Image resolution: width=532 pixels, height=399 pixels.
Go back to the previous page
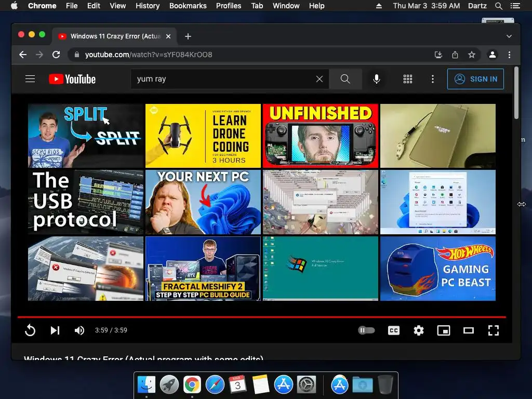[23, 55]
